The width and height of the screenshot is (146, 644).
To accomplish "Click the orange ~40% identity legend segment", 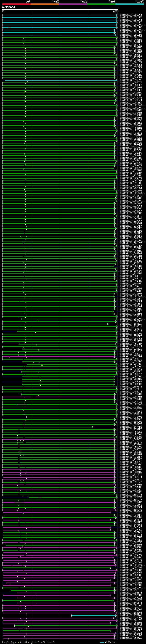I will point(45,4).
